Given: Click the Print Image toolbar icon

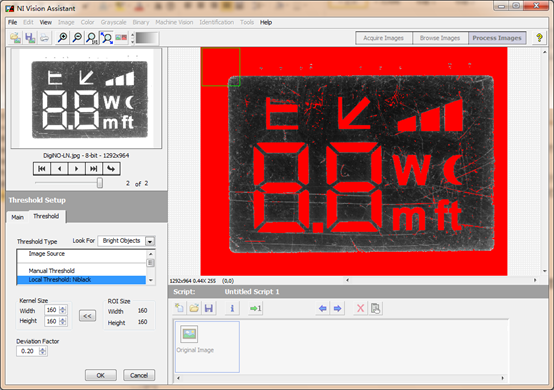Looking at the screenshot, I should (x=44, y=38).
